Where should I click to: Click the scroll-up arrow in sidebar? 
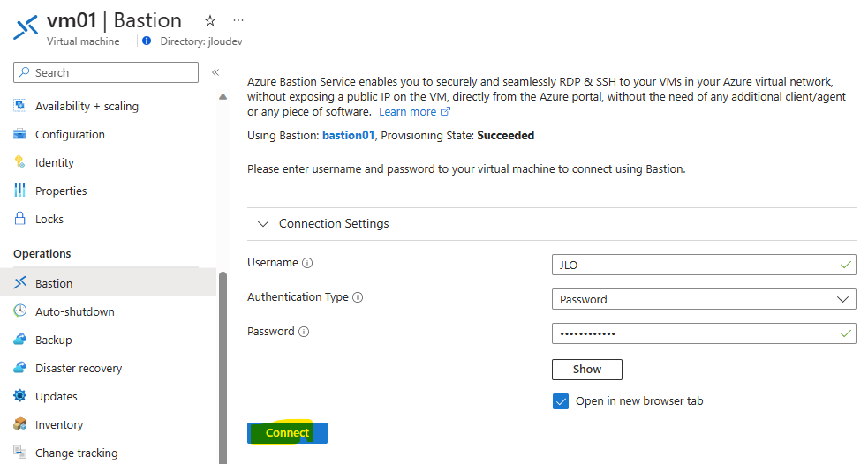point(223,97)
